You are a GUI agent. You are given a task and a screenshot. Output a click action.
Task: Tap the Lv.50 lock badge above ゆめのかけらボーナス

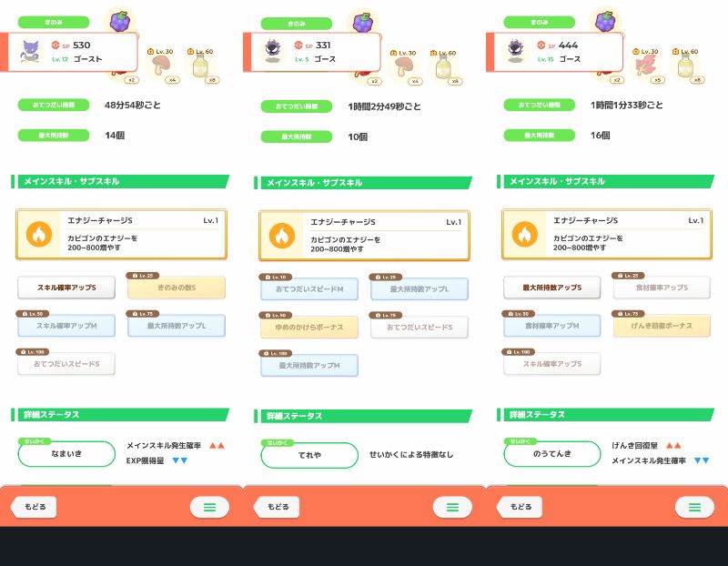tap(276, 315)
